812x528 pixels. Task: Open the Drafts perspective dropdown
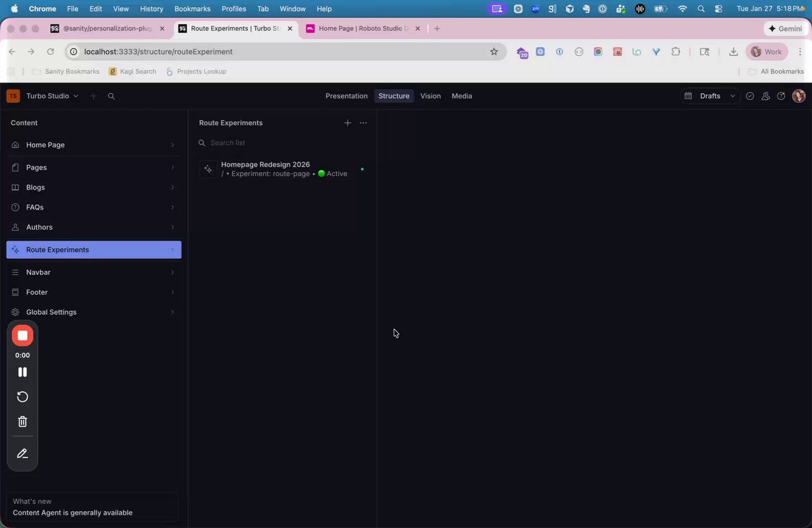click(710, 96)
